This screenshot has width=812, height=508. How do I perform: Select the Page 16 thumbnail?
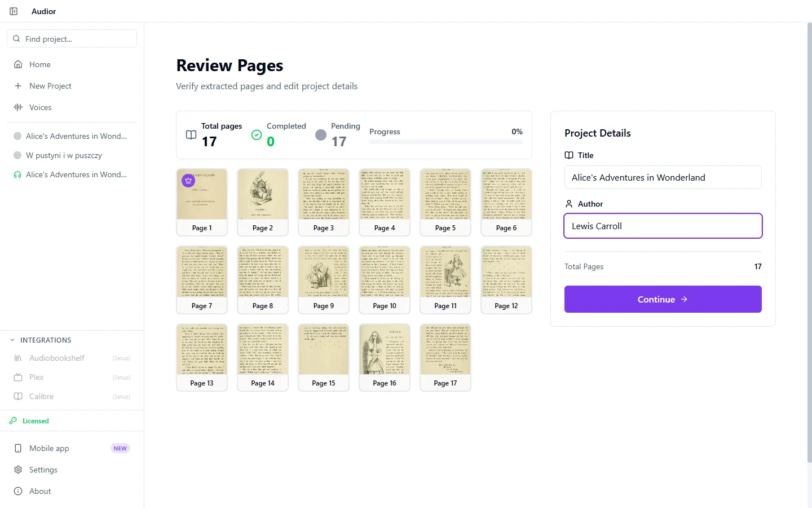385,357
